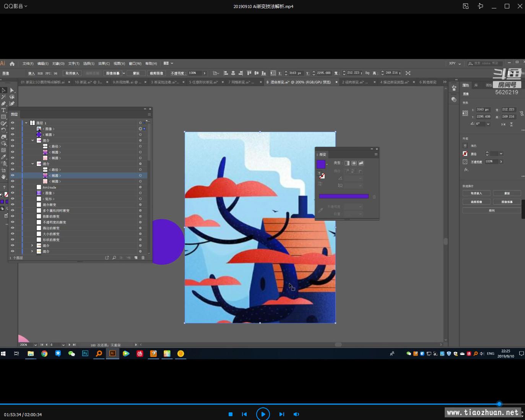Select the Hand tool

(3, 177)
